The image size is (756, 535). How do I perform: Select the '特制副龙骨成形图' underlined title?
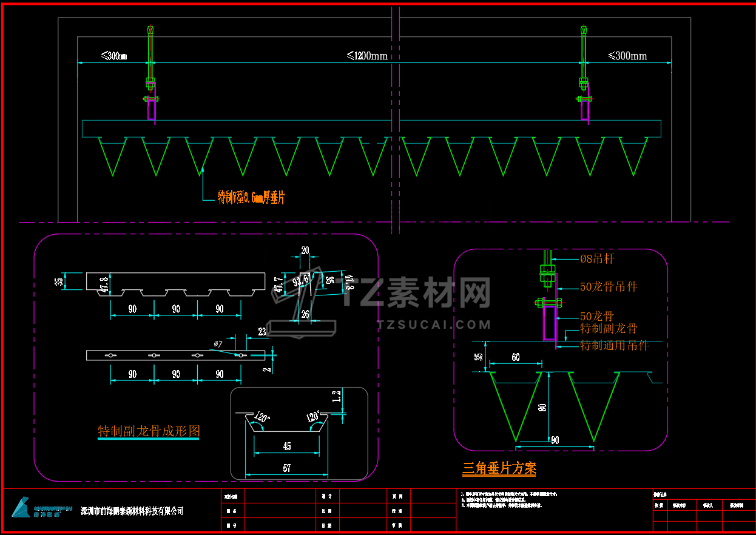149,431
